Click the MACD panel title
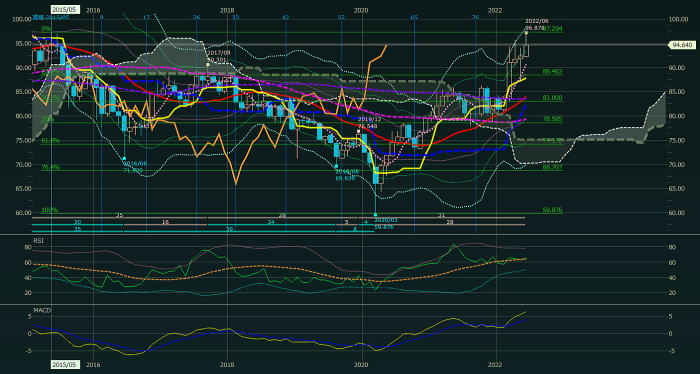This screenshot has height=374, width=700. tap(41, 310)
